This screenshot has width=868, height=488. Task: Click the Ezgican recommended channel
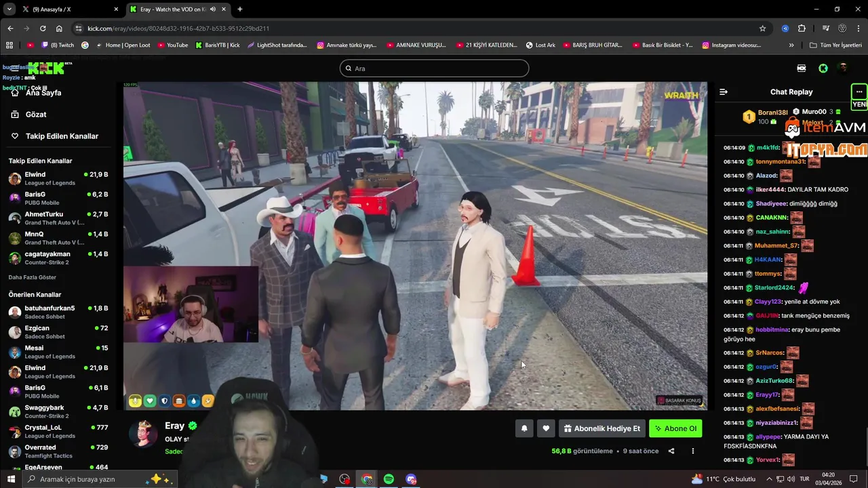(x=60, y=332)
